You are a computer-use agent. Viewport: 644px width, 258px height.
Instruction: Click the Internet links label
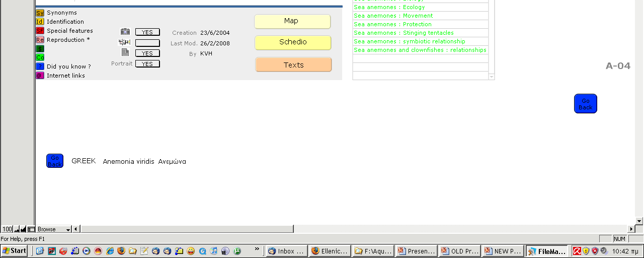[x=66, y=76]
